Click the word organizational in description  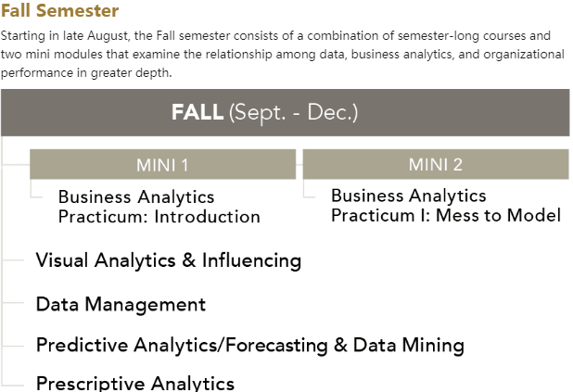524,55
